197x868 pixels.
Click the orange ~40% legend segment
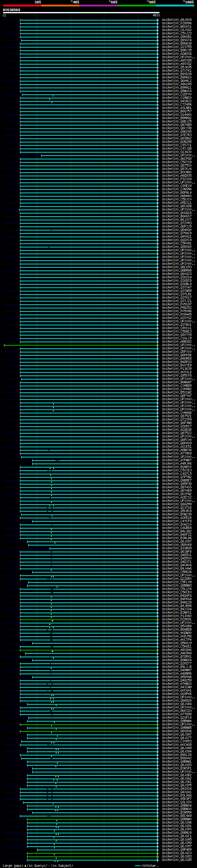point(60,6)
